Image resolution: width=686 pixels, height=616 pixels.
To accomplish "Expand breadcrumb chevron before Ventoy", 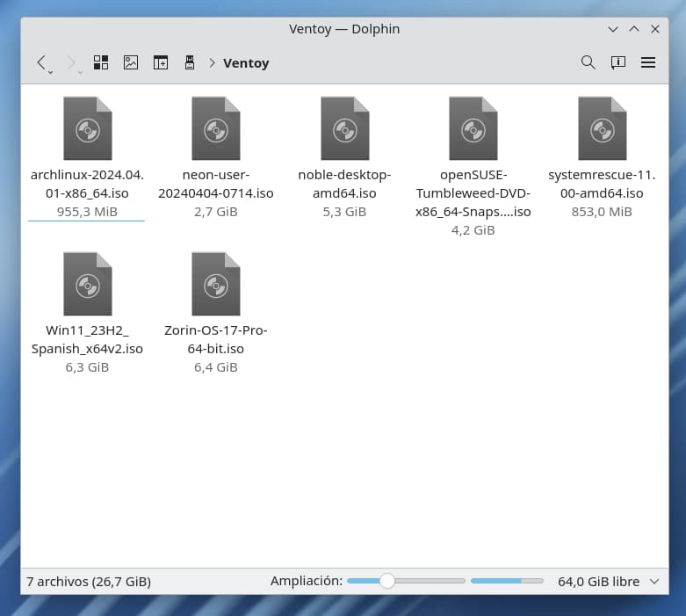I will [212, 63].
